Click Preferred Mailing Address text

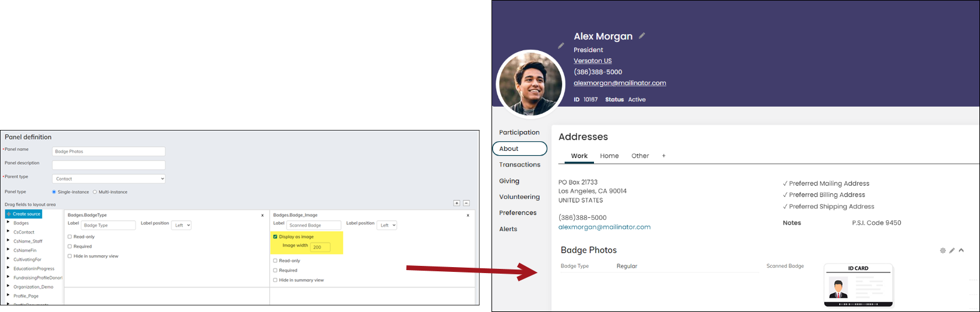pyautogui.click(x=829, y=183)
